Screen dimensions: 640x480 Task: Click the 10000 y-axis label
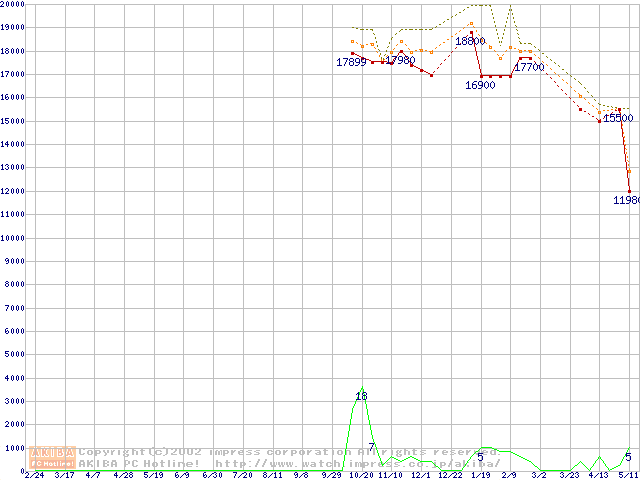[13, 238]
